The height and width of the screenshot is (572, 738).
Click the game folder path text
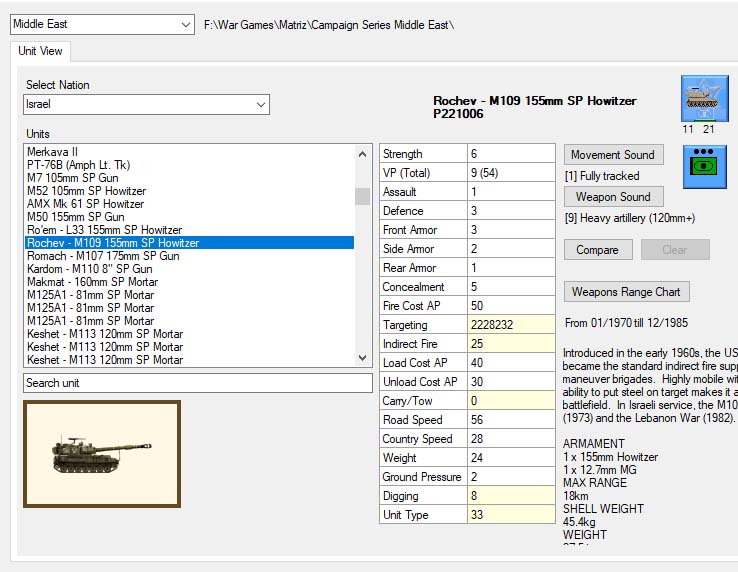point(329,24)
